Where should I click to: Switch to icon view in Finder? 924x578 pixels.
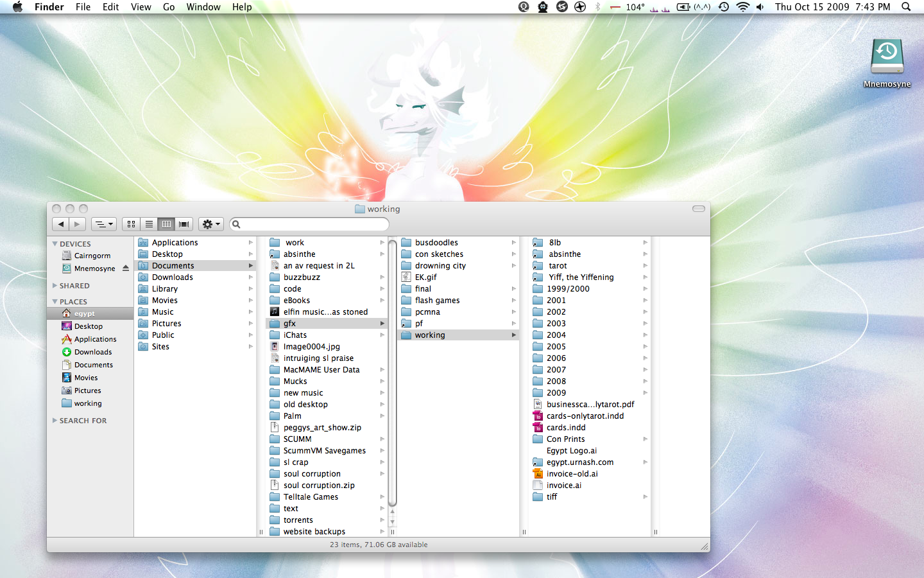pyautogui.click(x=131, y=224)
